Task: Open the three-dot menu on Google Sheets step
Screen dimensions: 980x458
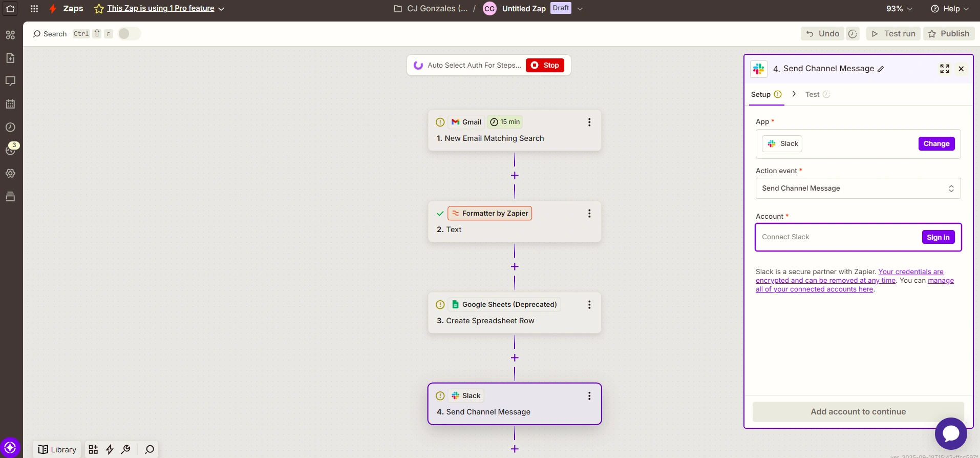Action: tap(589, 304)
